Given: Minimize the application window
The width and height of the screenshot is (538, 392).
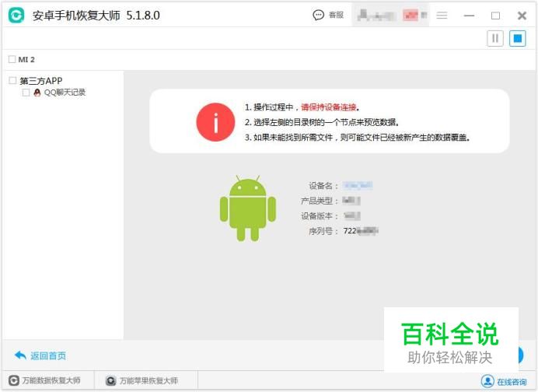Looking at the screenshot, I should (469, 16).
